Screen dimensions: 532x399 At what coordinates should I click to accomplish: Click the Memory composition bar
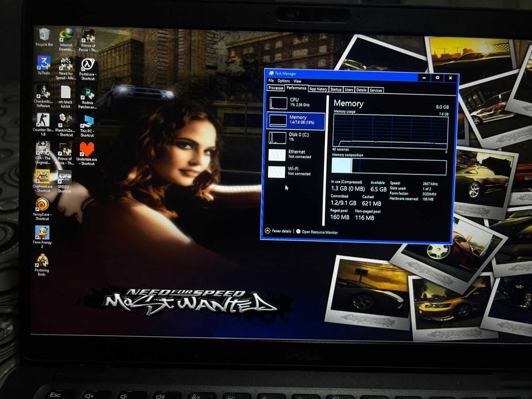(389, 166)
